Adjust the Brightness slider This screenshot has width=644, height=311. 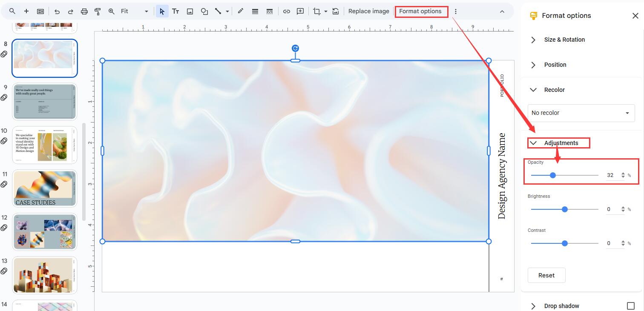point(564,209)
